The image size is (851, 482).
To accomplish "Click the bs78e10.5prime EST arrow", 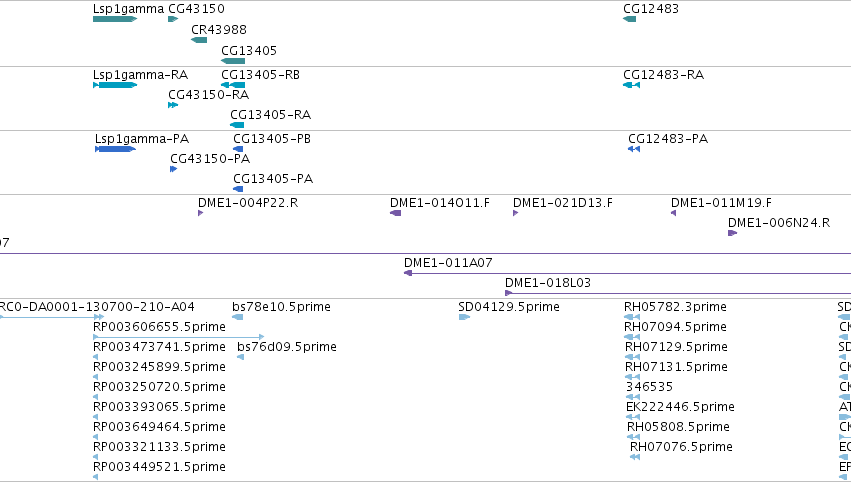I will (x=238, y=317).
